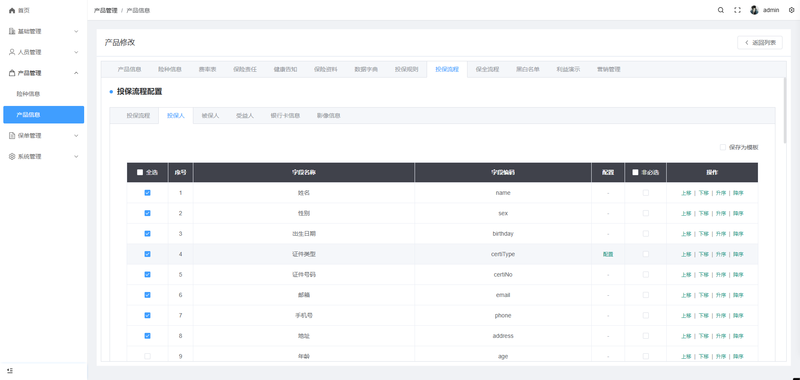Click the building icon of 基础管理
This screenshot has height=380, width=800.
pos(12,31)
